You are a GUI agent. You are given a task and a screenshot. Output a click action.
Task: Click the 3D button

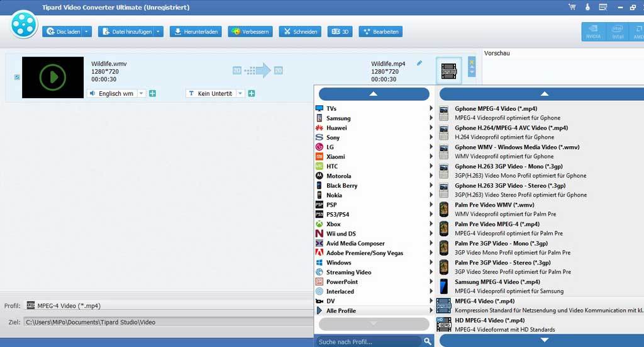pyautogui.click(x=340, y=31)
